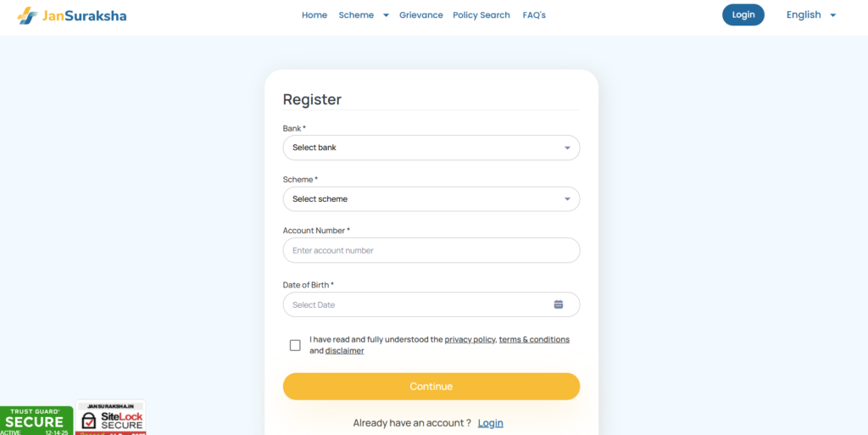
Task: Click the JanSuraksha logo icon
Action: pos(27,15)
